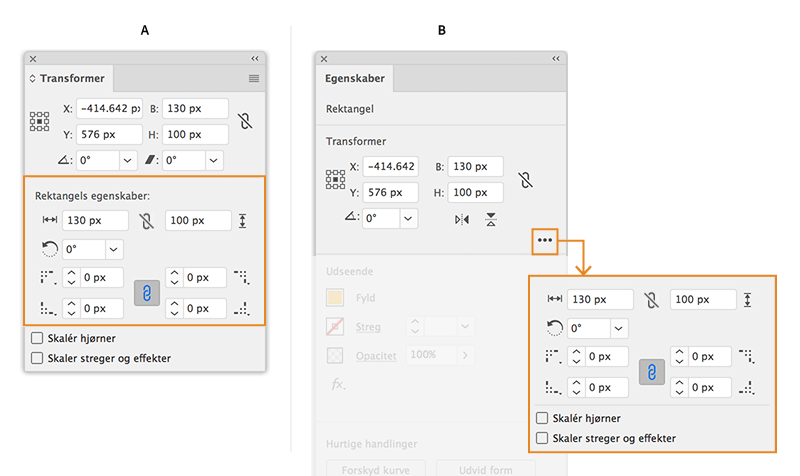The image size is (800, 476).
Task: Click reference point grid in Transformer panel
Action: pos(40,121)
